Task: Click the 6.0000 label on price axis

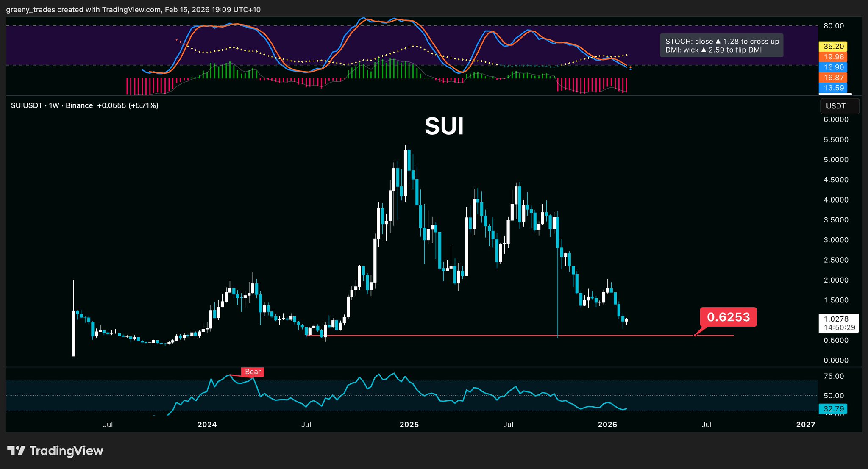Action: click(835, 120)
